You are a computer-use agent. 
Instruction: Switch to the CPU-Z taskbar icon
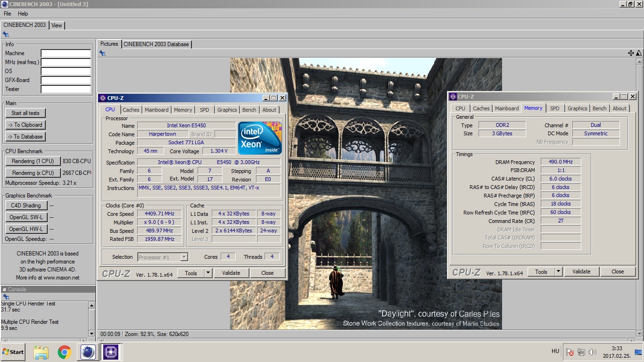point(110,352)
